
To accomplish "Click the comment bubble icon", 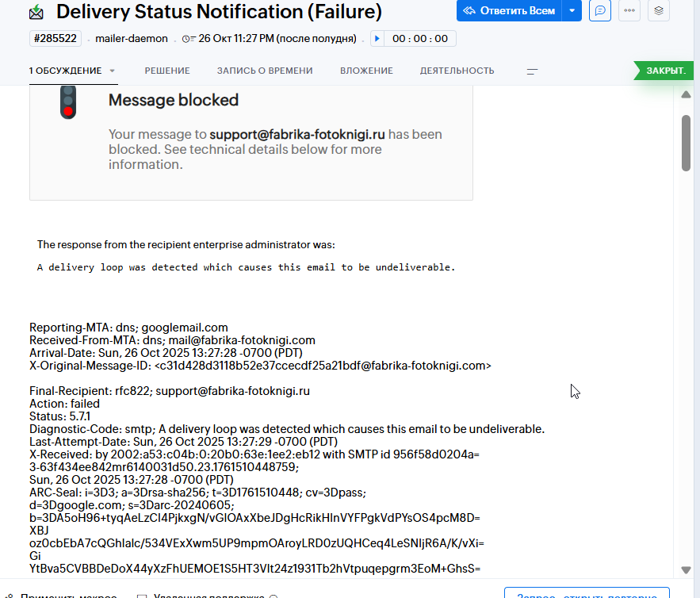I will 600,11.
